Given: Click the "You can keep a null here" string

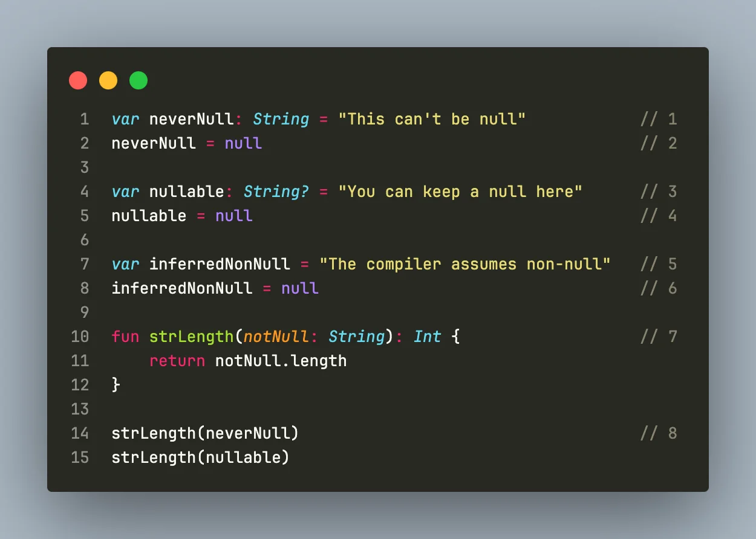Looking at the screenshot, I should [x=460, y=192].
